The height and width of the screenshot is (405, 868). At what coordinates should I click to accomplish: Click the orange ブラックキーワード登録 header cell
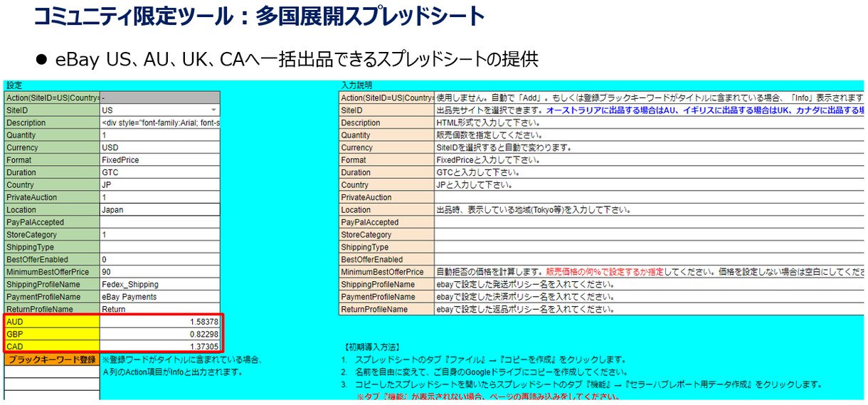(x=52, y=359)
